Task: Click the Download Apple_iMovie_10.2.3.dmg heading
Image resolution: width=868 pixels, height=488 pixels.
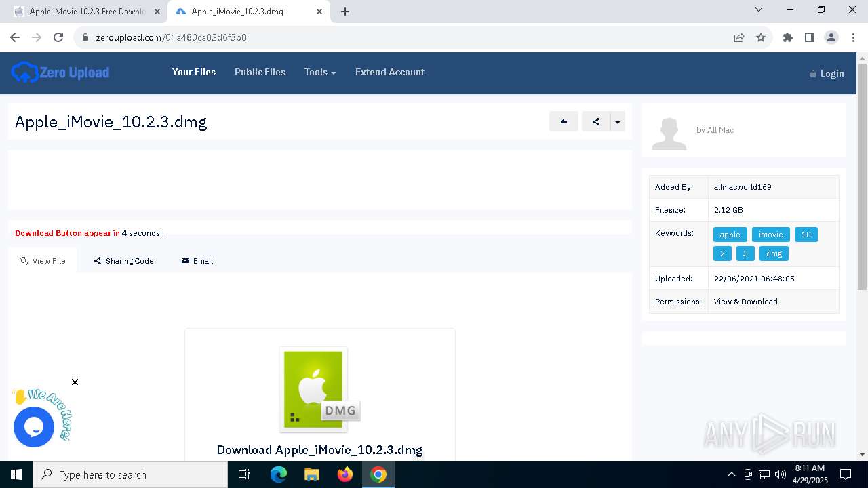Action: (x=319, y=450)
